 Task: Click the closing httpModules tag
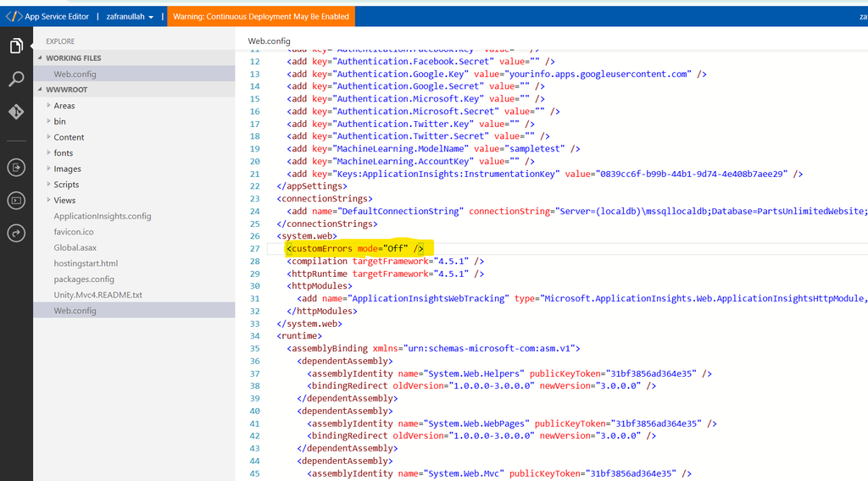321,312
